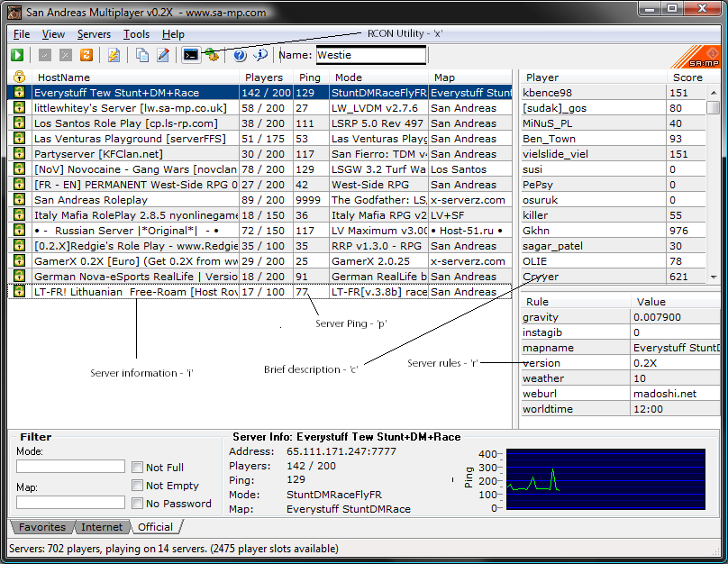Image resolution: width=728 pixels, height=564 pixels.
Task: Click the About info speech-bubble icon
Action: point(259,55)
